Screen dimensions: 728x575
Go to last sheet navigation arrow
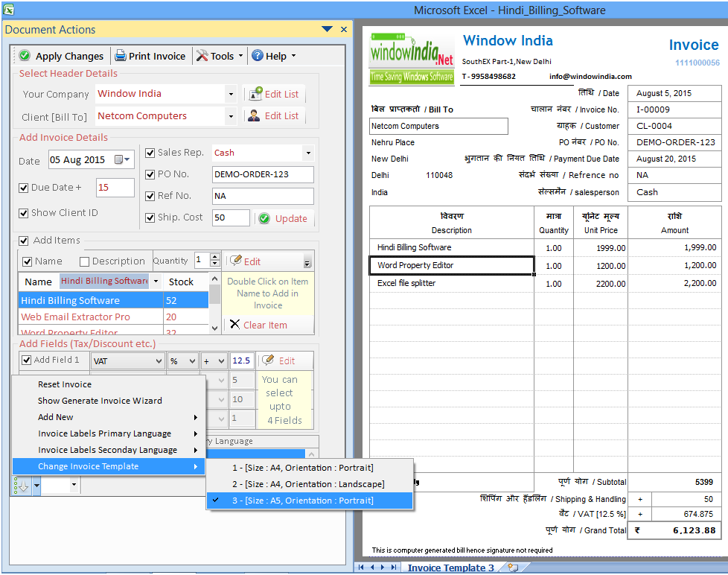click(x=394, y=567)
